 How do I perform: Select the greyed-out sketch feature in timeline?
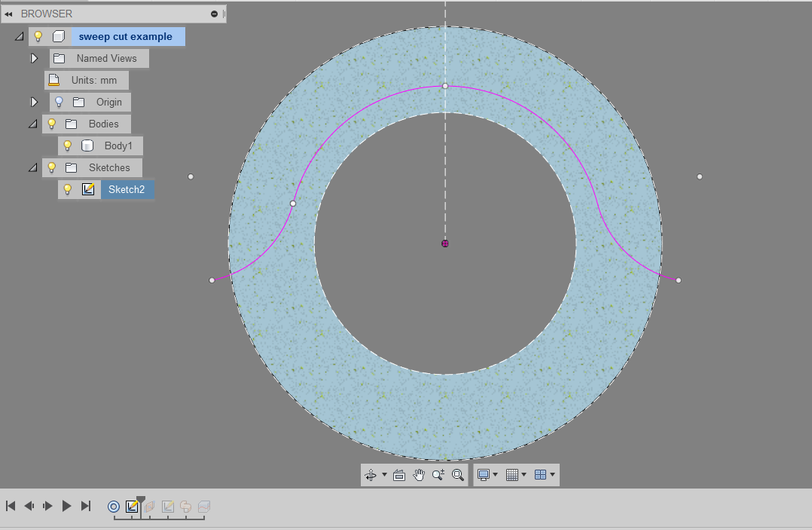[x=168, y=506]
